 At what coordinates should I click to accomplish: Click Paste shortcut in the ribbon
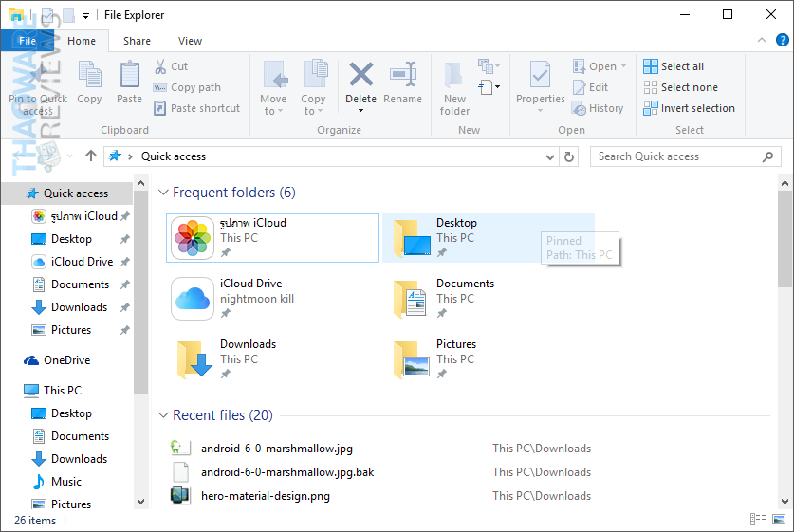point(197,108)
